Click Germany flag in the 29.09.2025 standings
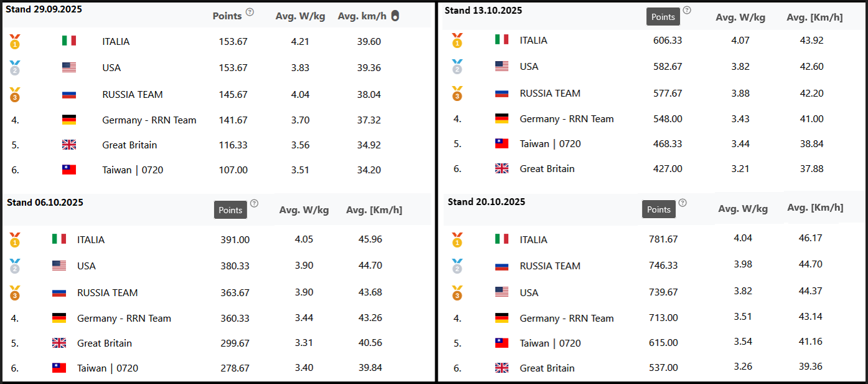Image resolution: width=868 pixels, height=384 pixels. tap(69, 120)
